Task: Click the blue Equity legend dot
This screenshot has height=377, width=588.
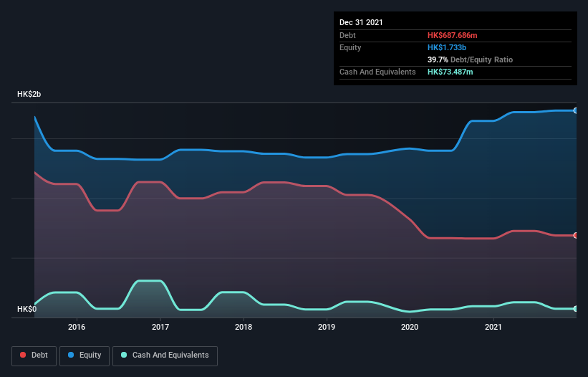Action: pyautogui.click(x=71, y=355)
